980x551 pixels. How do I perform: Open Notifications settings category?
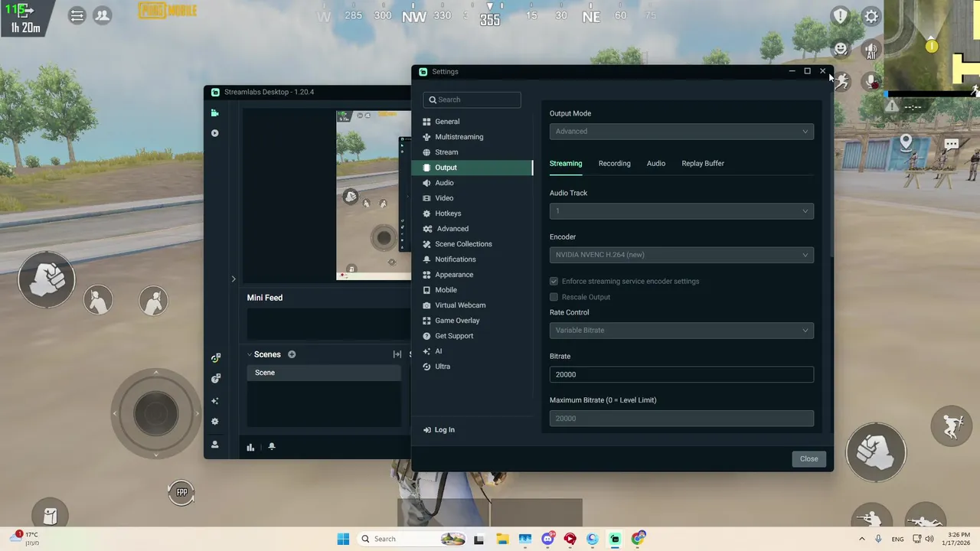(x=472, y=259)
